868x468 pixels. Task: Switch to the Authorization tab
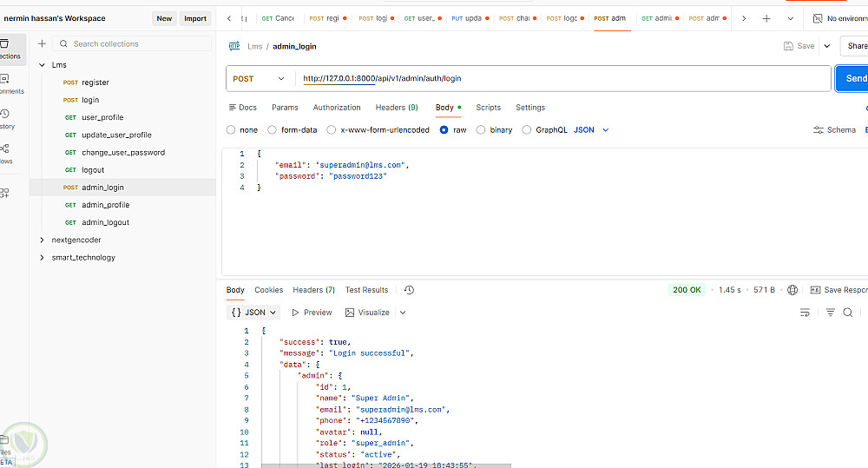[337, 108]
